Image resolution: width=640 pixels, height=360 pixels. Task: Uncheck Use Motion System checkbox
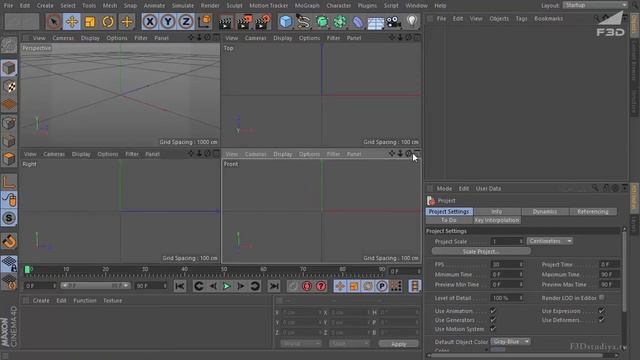(x=493, y=329)
